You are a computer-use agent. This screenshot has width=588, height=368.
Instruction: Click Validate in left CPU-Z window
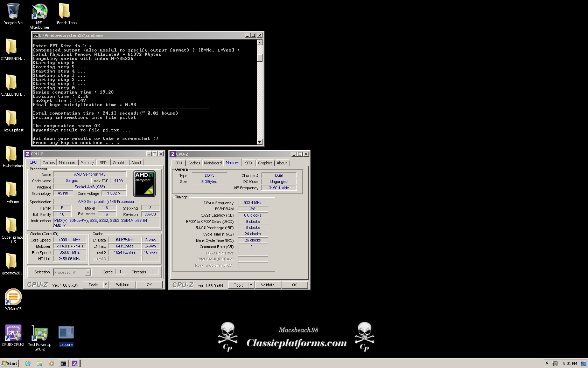(x=122, y=285)
